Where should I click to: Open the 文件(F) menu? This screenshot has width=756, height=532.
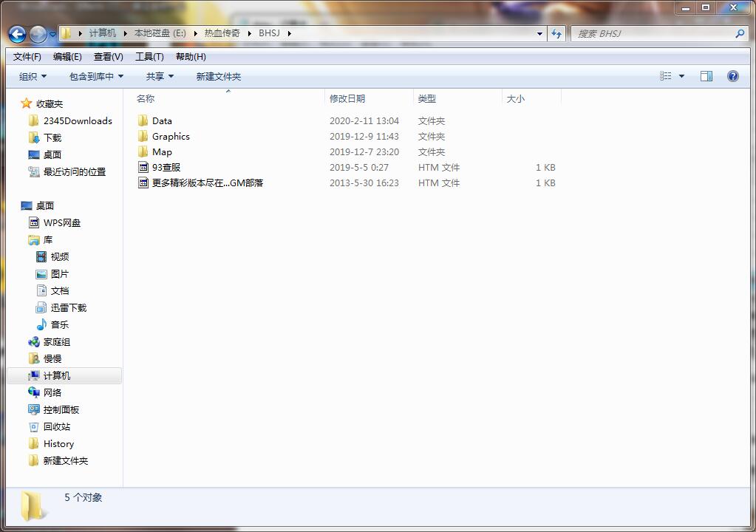(27, 57)
